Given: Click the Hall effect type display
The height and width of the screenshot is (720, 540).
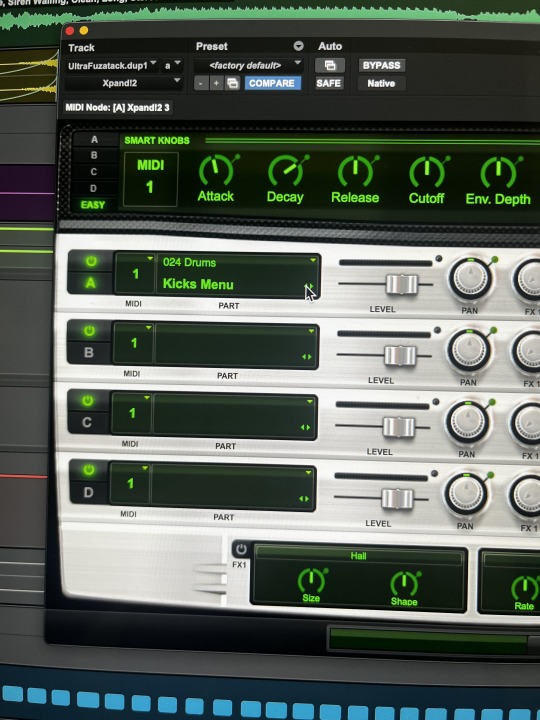Looking at the screenshot, I should click(359, 556).
